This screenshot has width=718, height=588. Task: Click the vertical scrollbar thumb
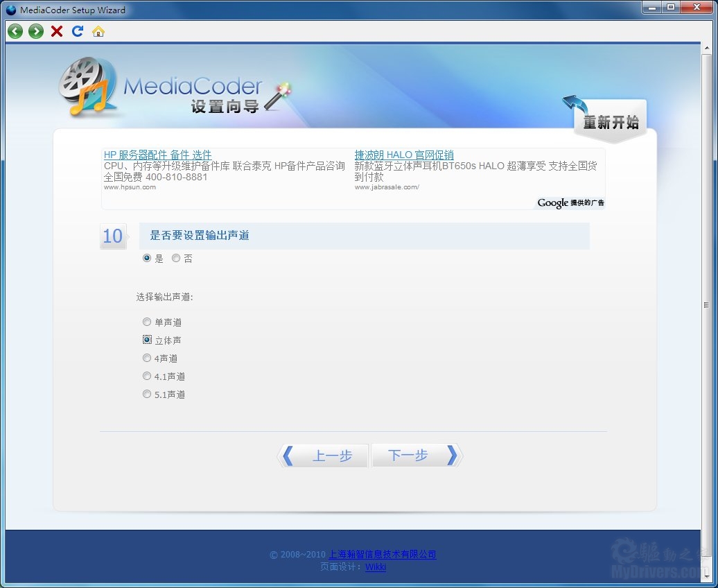pos(706,305)
